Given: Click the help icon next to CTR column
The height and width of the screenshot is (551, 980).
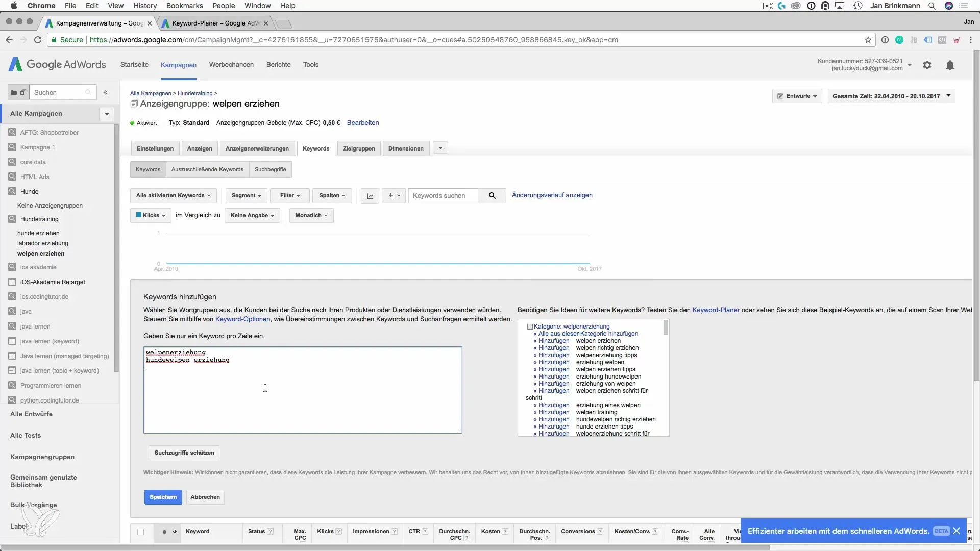Looking at the screenshot, I should coord(425,531).
